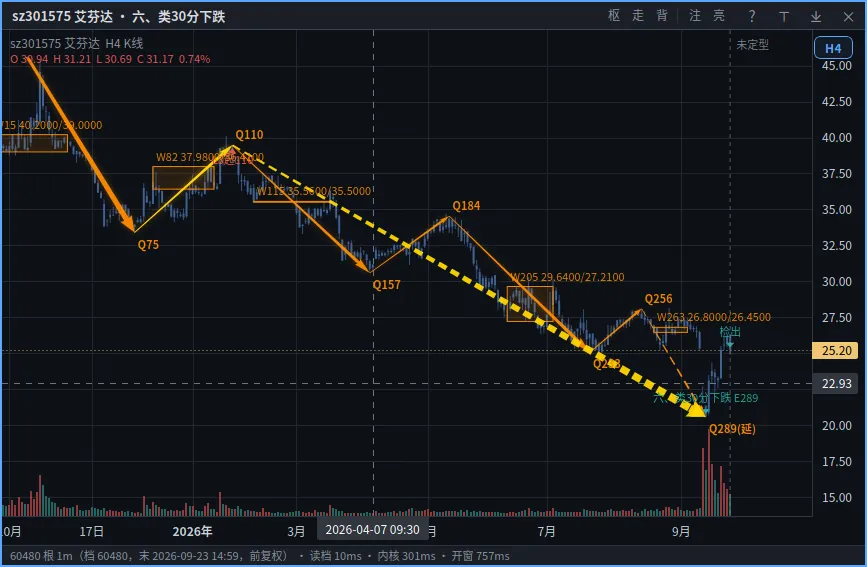Click the 17日 date axis label

point(91,532)
